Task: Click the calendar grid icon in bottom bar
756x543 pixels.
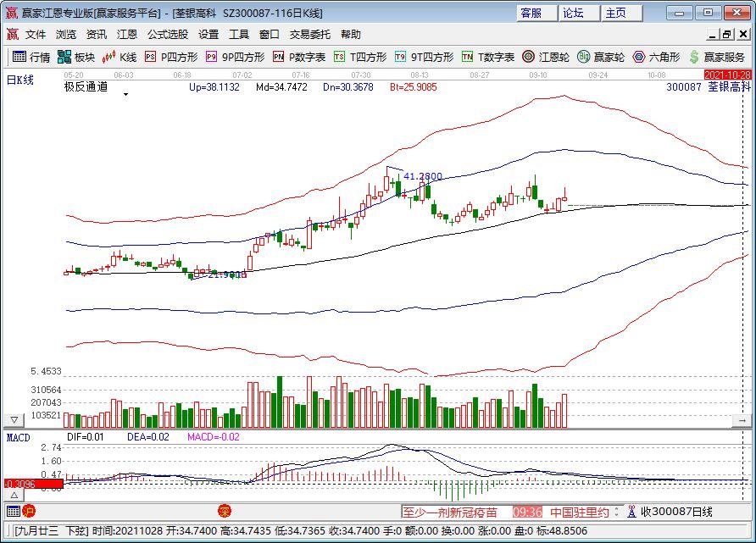Action: click(14, 511)
